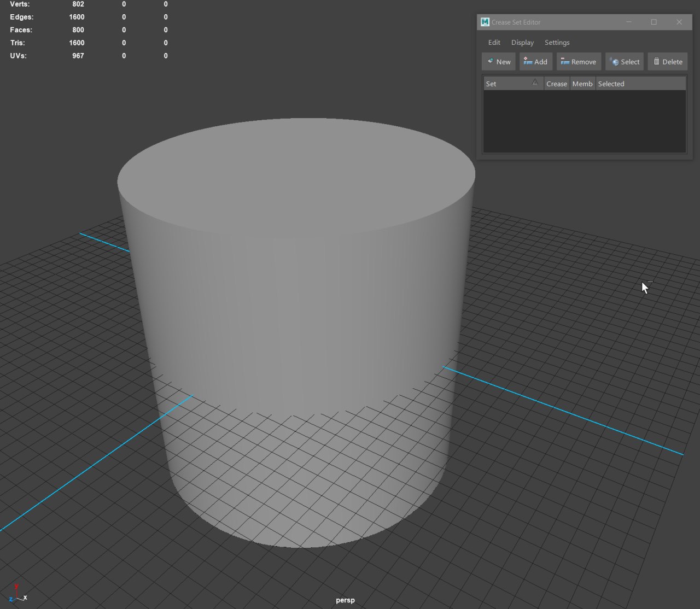Click the sort arrow in the Set column
700x609 pixels.
535,83
